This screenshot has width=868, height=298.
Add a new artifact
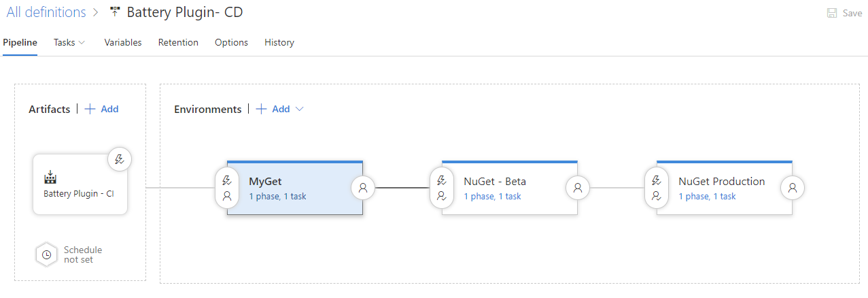[102, 109]
